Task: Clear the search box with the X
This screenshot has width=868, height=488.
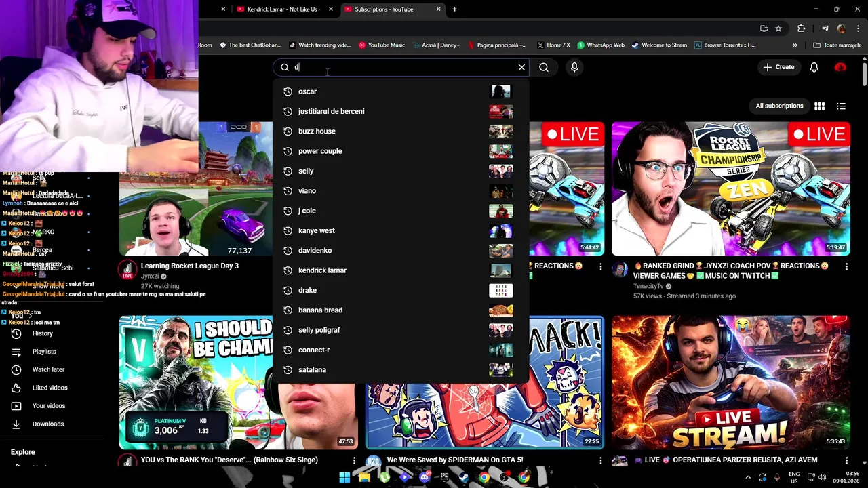Action: point(521,67)
